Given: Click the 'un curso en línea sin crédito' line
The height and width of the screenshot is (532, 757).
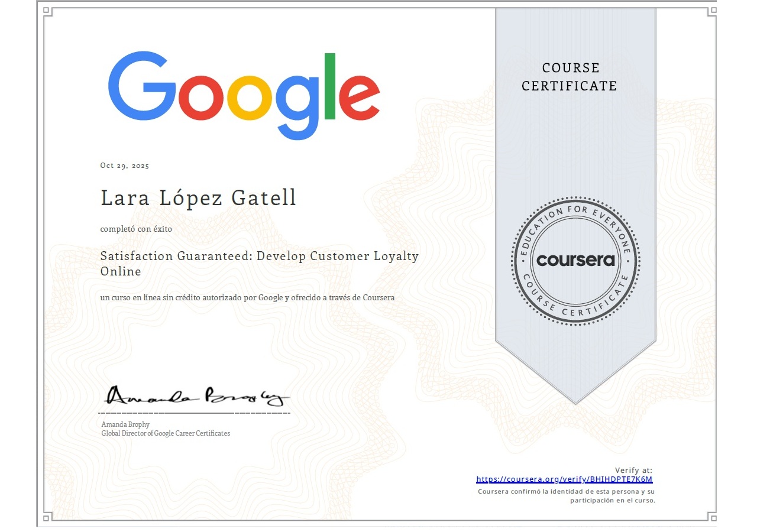Looking at the screenshot, I should [x=247, y=297].
